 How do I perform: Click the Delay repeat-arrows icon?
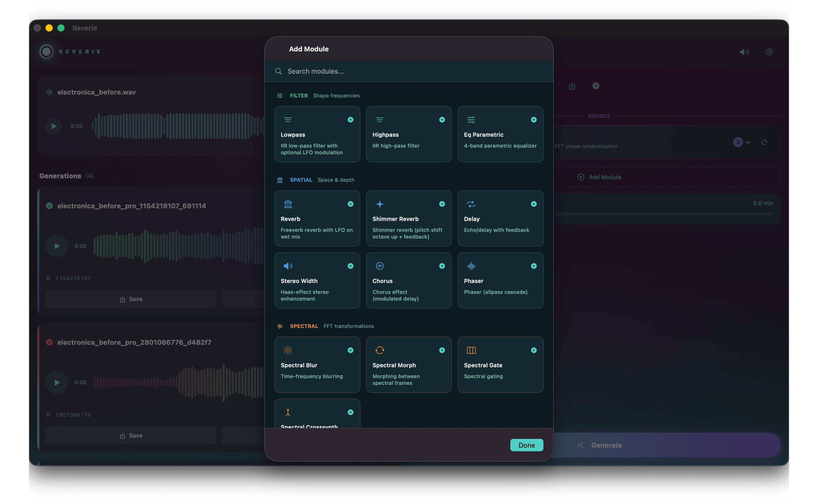(471, 204)
